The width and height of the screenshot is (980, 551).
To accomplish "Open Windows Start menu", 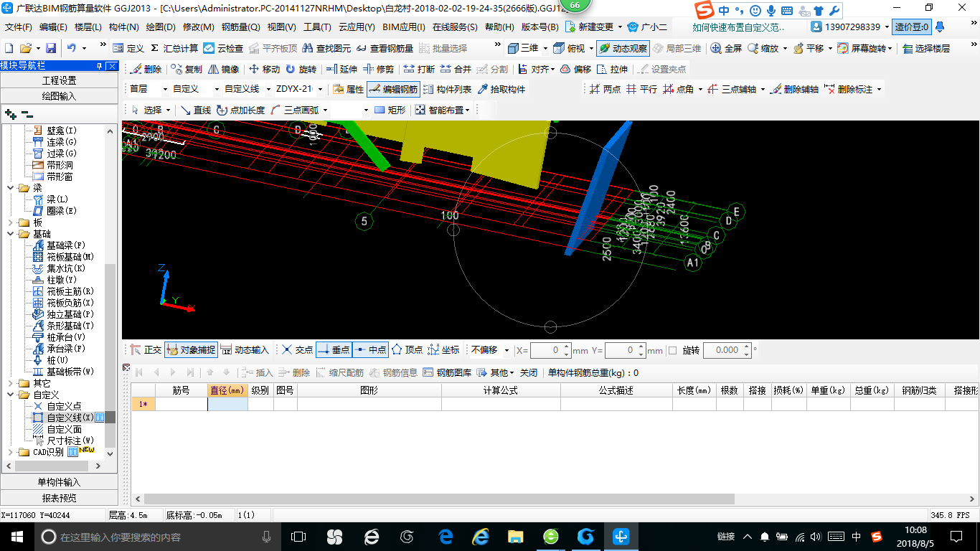I will coord(16,536).
